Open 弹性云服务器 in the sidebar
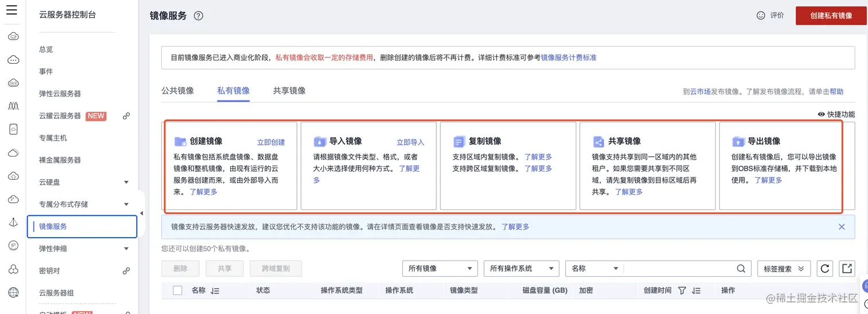The image size is (868, 314). point(60,94)
